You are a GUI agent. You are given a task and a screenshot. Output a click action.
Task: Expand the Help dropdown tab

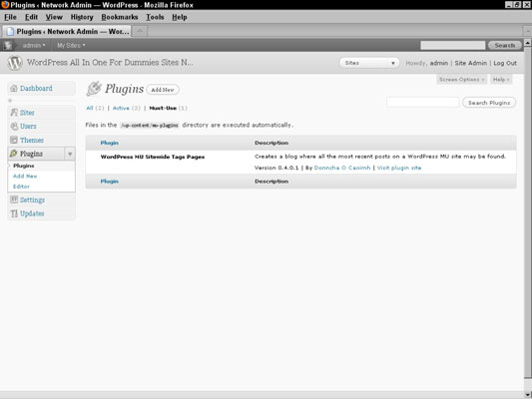(x=501, y=80)
